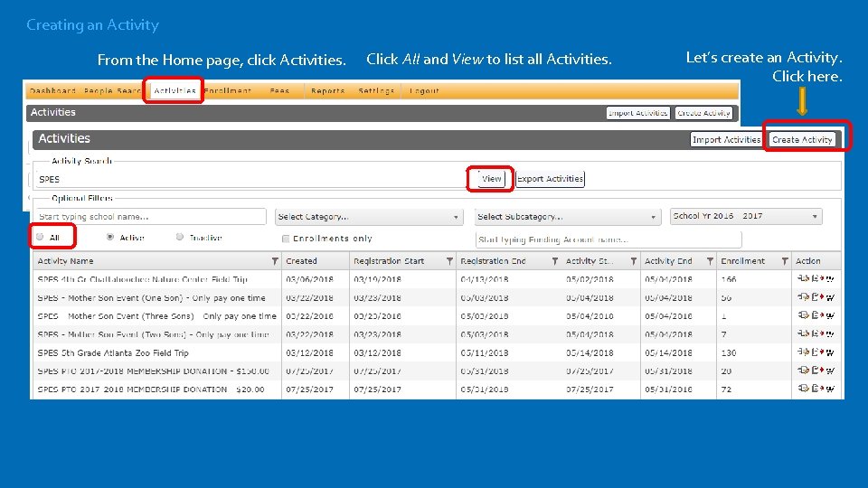Open filter on Activity End column
Screen dimensions: 868x488
tap(710, 261)
